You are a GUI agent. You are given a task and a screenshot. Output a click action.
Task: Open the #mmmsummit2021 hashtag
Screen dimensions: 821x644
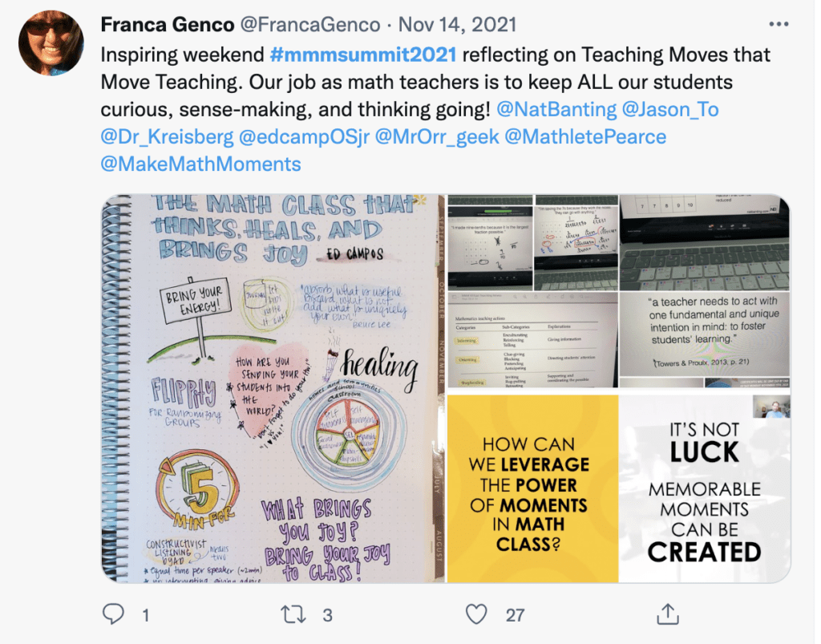pos(363,55)
